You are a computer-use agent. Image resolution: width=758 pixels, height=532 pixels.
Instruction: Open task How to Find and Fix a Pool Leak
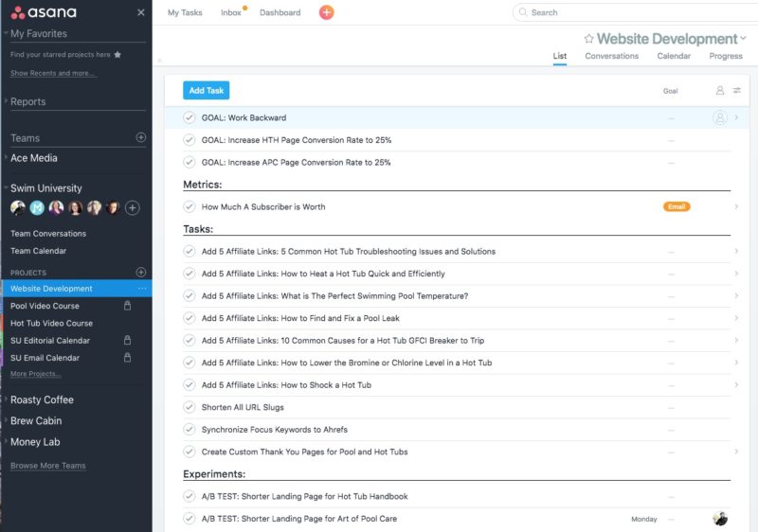click(x=300, y=318)
